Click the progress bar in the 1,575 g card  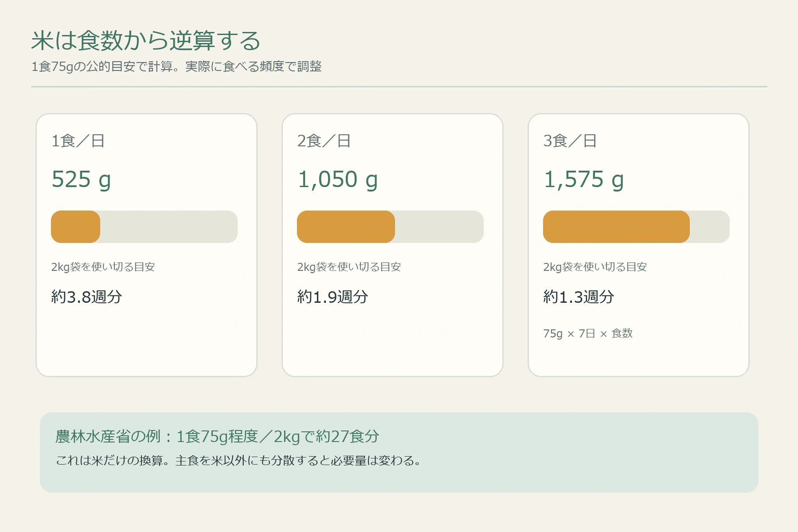[x=636, y=227]
